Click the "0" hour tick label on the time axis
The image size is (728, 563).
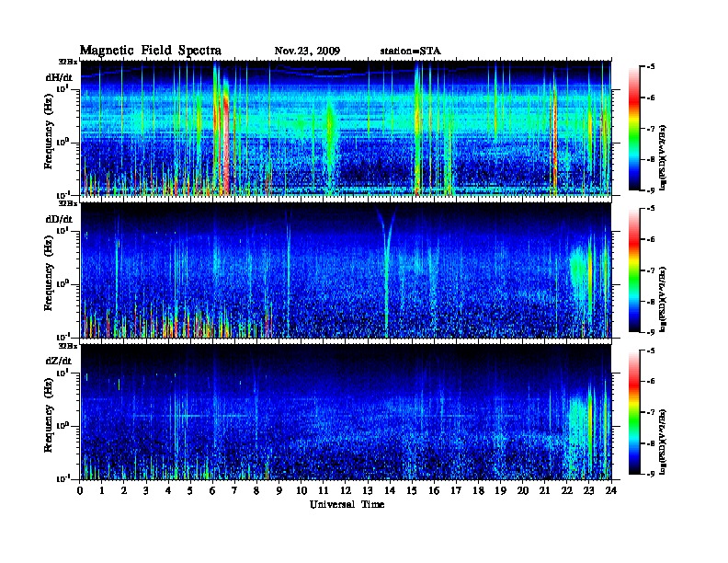point(80,491)
